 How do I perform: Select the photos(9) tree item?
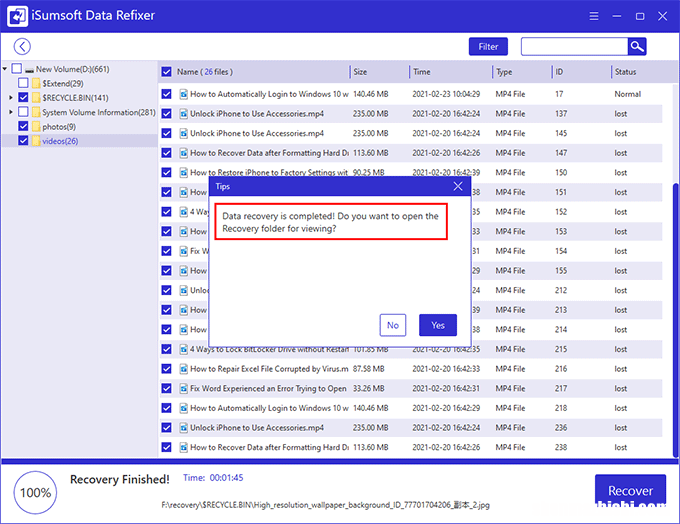click(x=59, y=127)
